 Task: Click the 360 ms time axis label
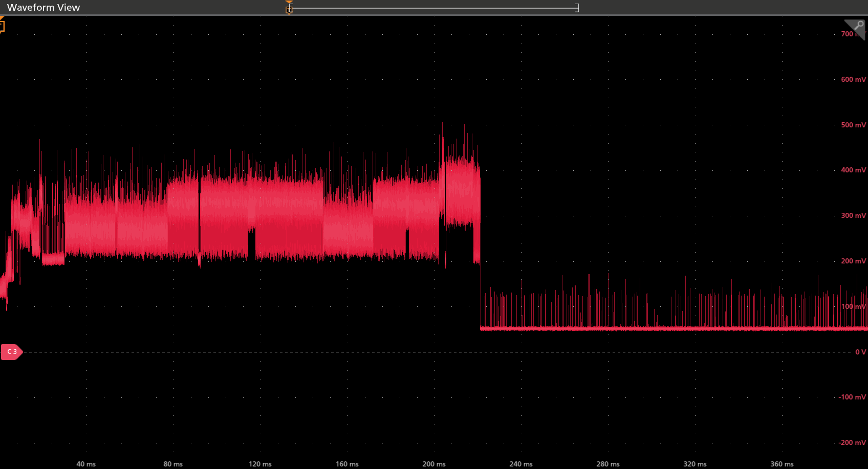click(782, 464)
